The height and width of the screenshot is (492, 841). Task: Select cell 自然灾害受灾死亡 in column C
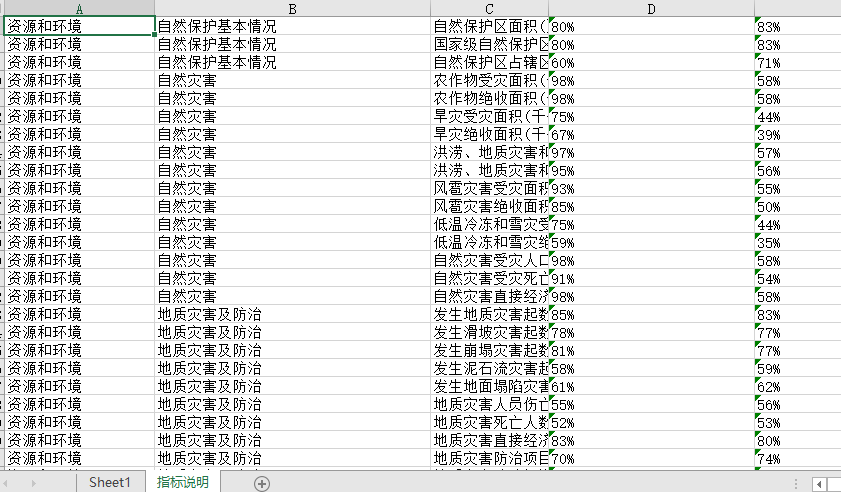click(x=489, y=278)
